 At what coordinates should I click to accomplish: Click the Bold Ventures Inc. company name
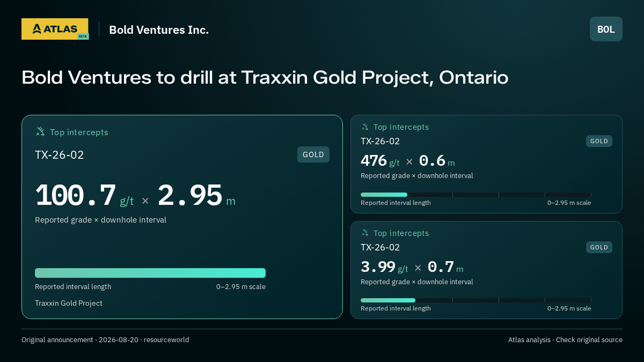point(159,30)
